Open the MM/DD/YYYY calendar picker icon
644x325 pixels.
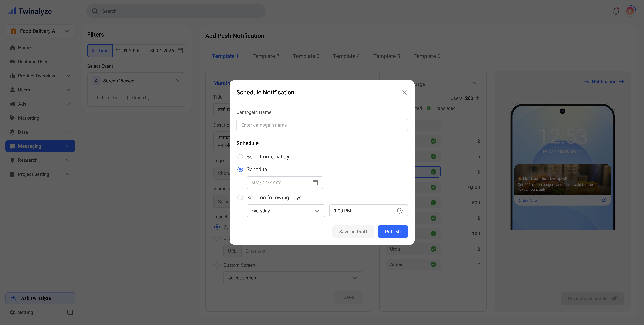315,183
